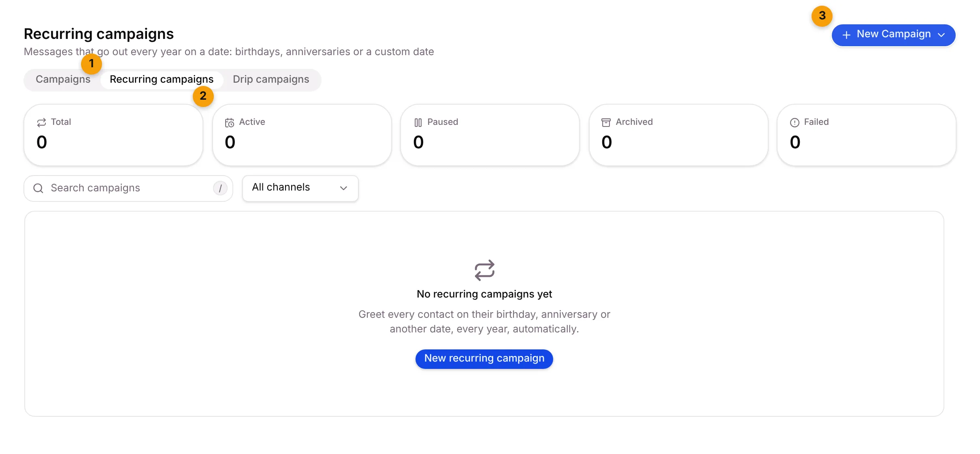980x454 pixels.
Task: Click the subtitle about birthdays and anniversaries
Action: [229, 52]
